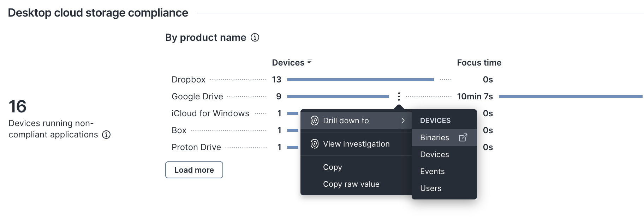
Task: Click the Focus time column header
Action: pos(479,63)
